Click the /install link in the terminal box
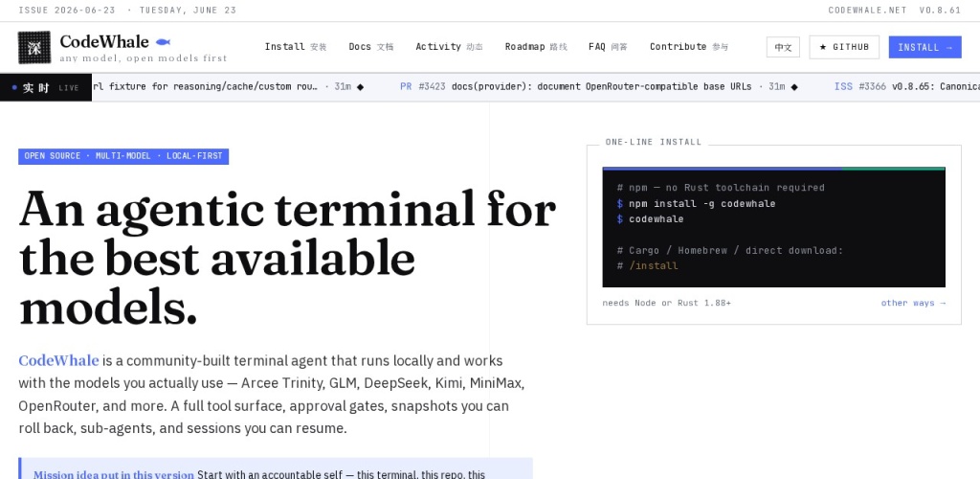The width and height of the screenshot is (980, 479). pyautogui.click(x=653, y=265)
